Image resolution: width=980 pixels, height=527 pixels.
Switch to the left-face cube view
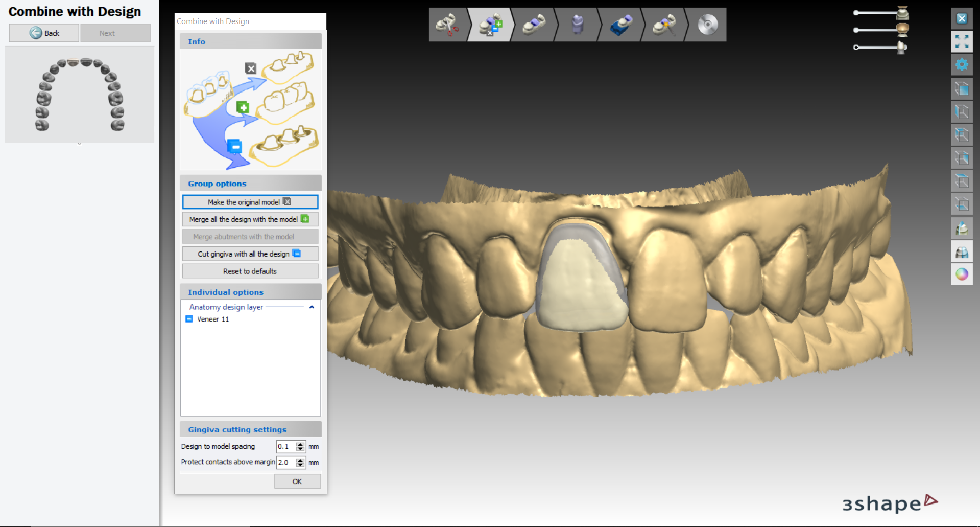pyautogui.click(x=962, y=112)
